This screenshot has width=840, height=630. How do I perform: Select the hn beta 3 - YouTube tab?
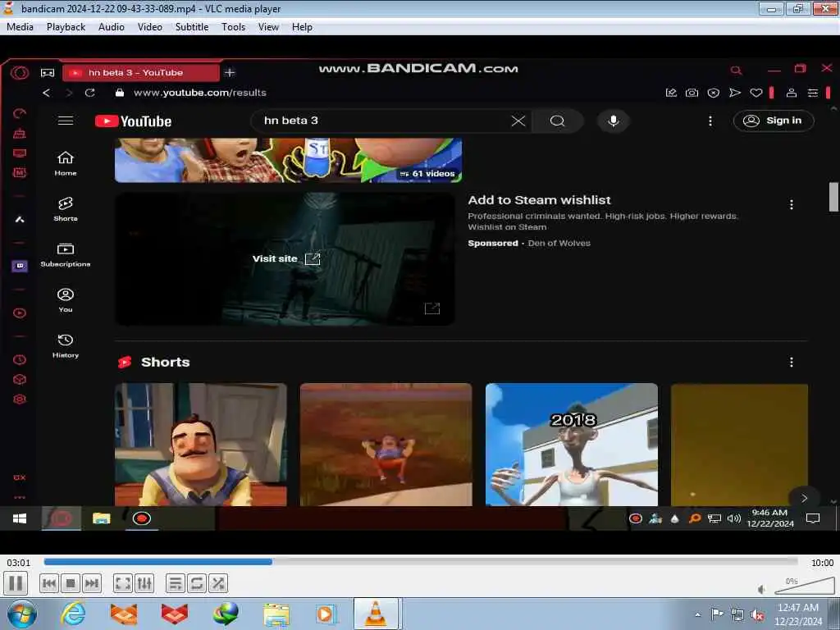pyautogui.click(x=140, y=72)
